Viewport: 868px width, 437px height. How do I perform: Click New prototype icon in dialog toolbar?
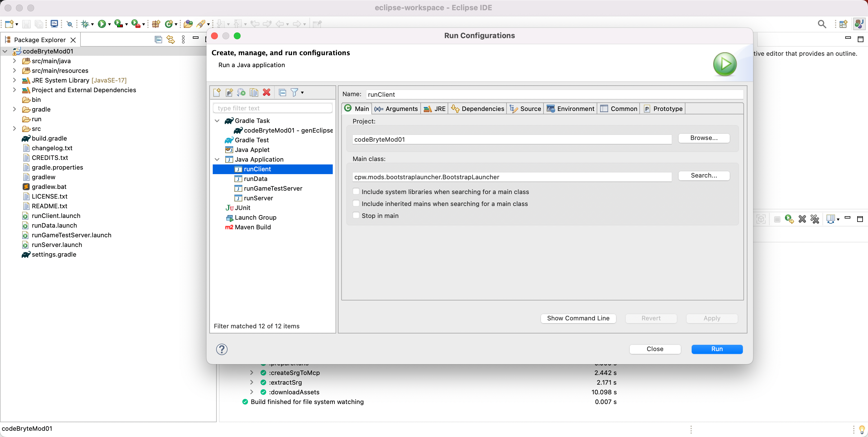coord(229,92)
